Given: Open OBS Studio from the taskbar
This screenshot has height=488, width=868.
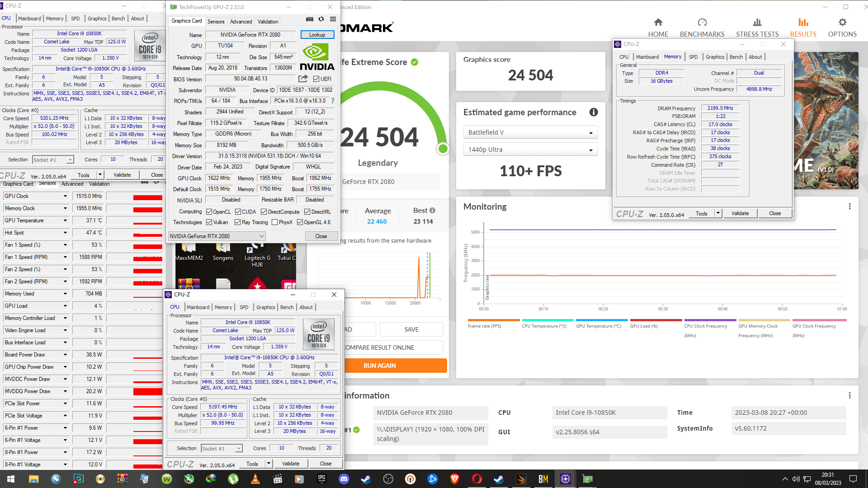Looking at the screenshot, I should pyautogui.click(x=388, y=479).
